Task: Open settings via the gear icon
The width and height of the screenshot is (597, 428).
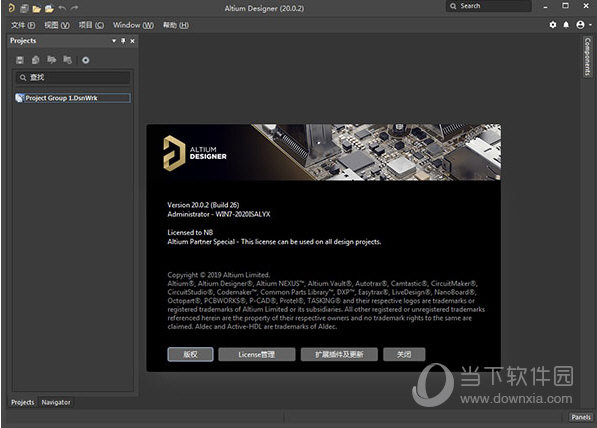Action: 553,25
